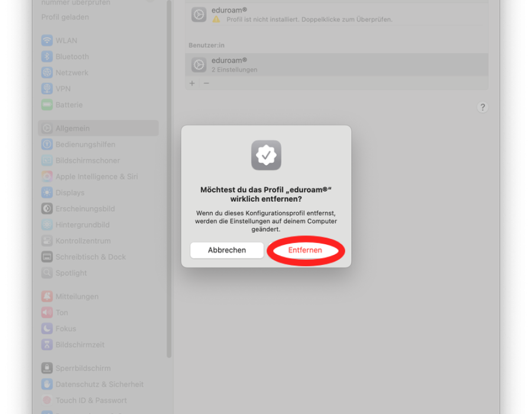The image size is (532, 414).
Task: Open the Batterie sidebar icon
Action: [47, 105]
